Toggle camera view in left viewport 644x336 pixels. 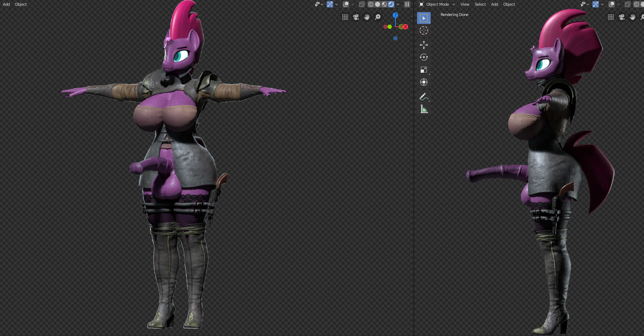[356, 17]
